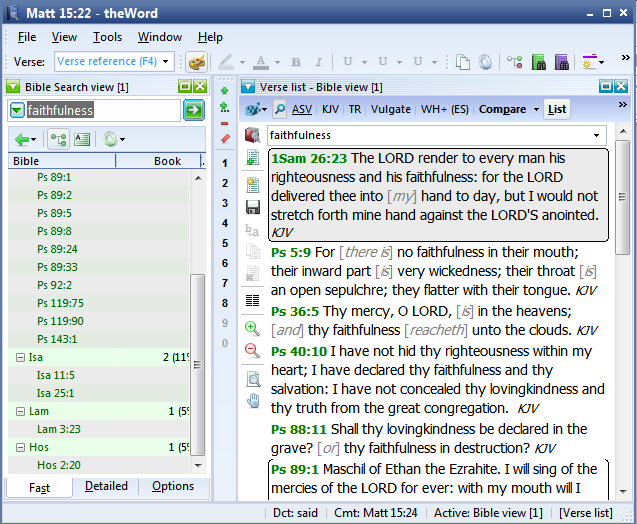Viewport: 637px width, 524px height.
Task: Click the Ps 36:5 verse reference
Action: point(295,312)
